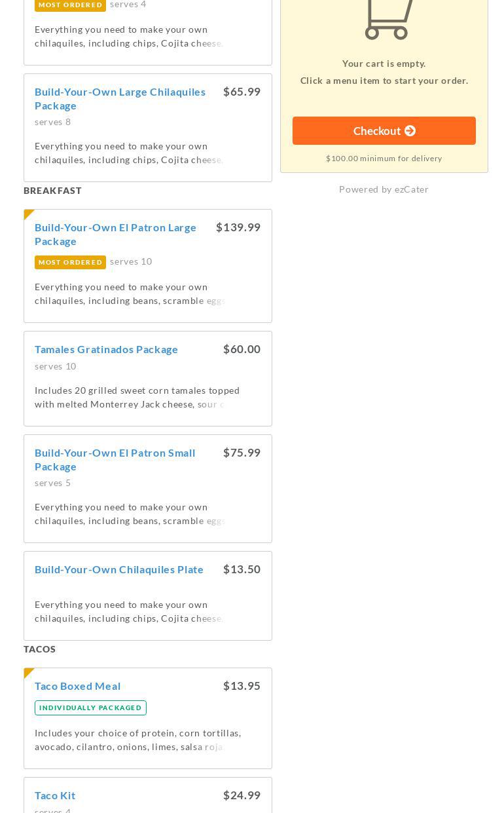Click the $60.00 Tamales price
This screenshot has width=504, height=813.
242,349
